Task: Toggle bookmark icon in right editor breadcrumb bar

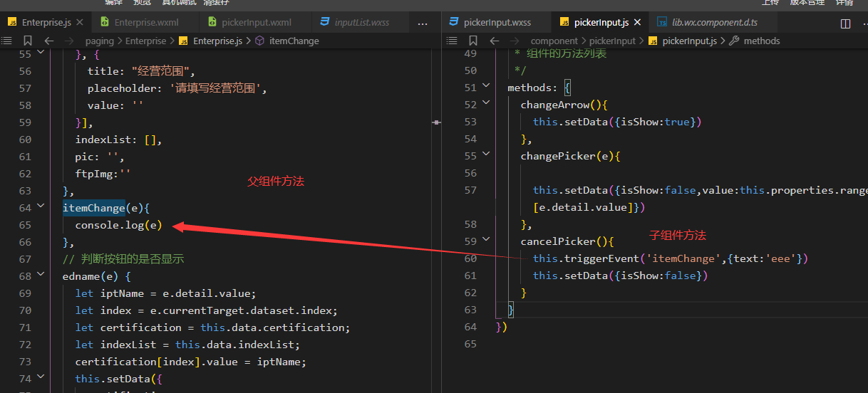Action: pos(473,41)
